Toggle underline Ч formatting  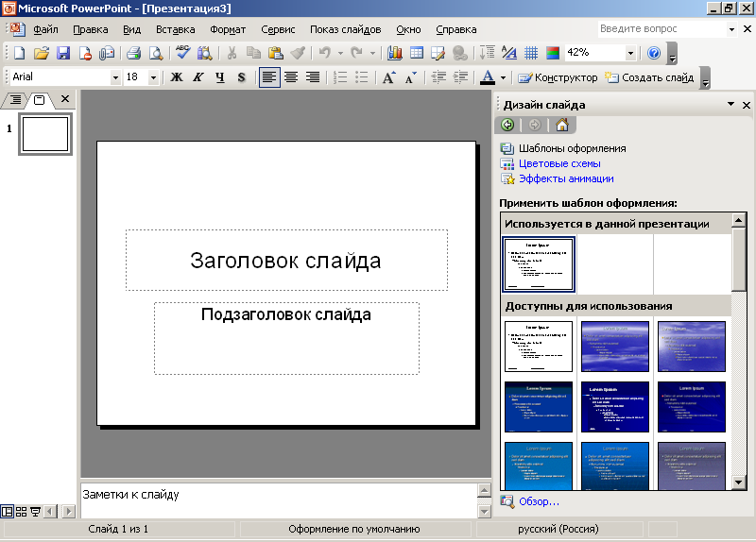click(220, 77)
